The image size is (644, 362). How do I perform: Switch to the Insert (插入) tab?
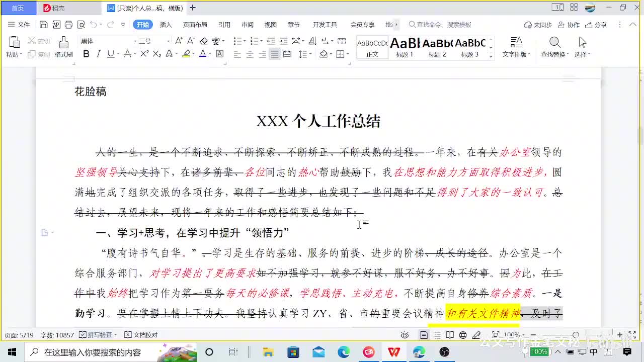(166, 25)
